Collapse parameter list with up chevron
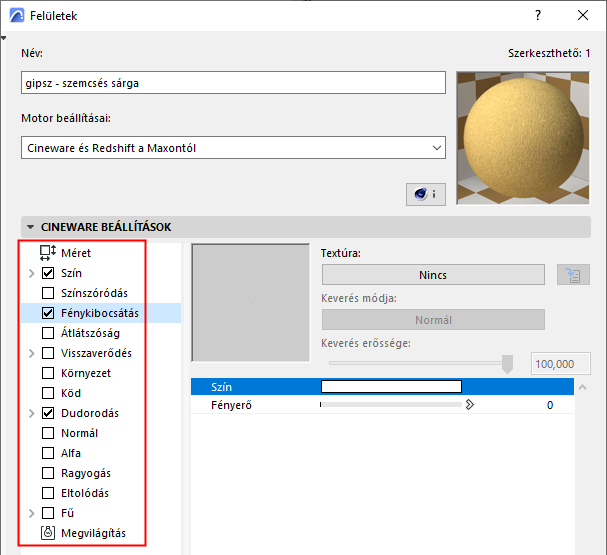 click(583, 387)
